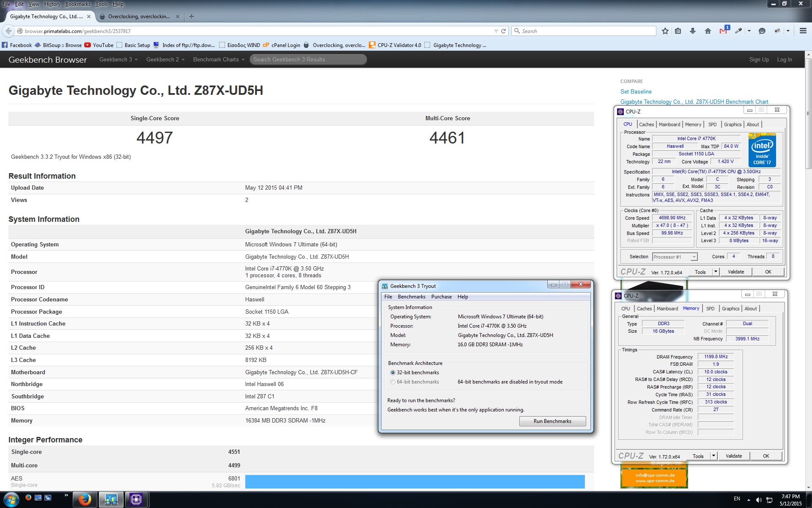812x508 pixels.
Task: Open the URL bar history dropdown arrow
Action: pyautogui.click(x=496, y=31)
